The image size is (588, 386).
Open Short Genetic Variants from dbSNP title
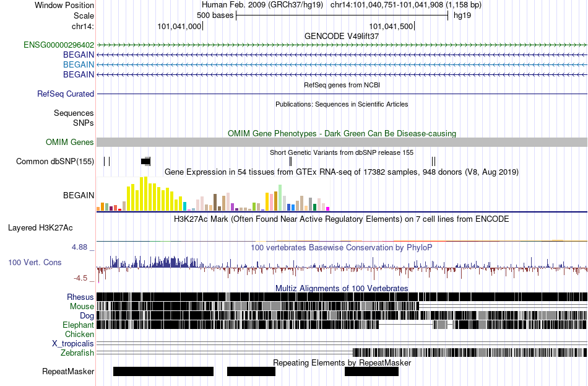(342, 153)
